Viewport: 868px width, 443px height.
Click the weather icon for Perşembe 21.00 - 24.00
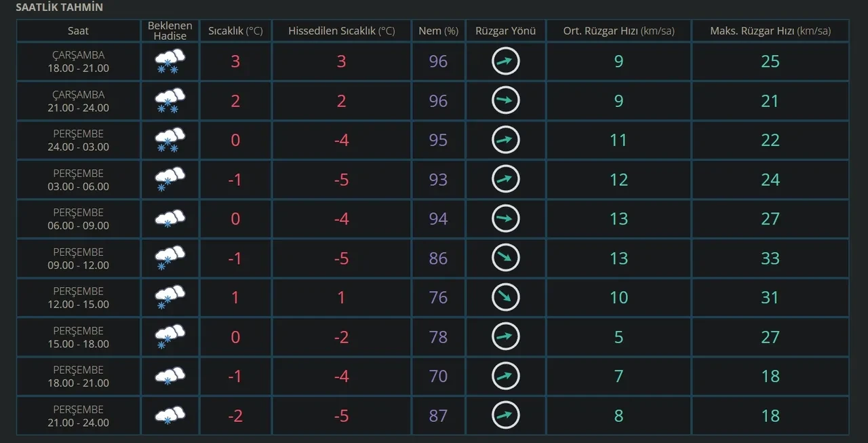coord(170,416)
